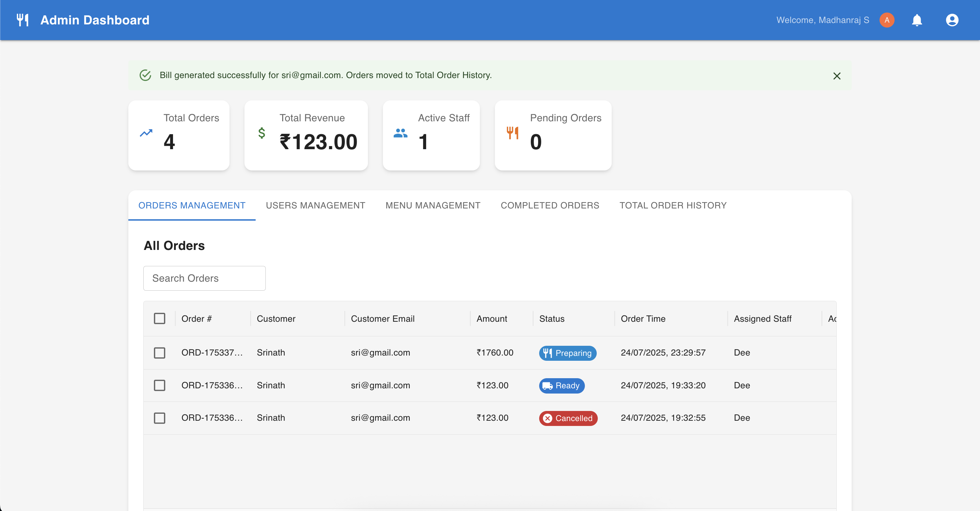Click the Preparing order's ID cell
The image size is (980, 511).
click(212, 352)
